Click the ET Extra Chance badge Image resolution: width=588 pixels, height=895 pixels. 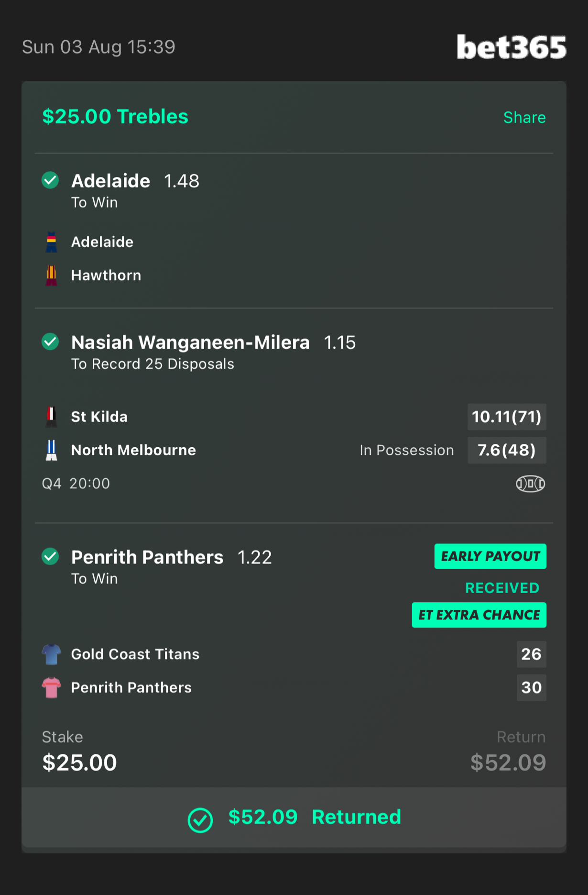[479, 615]
